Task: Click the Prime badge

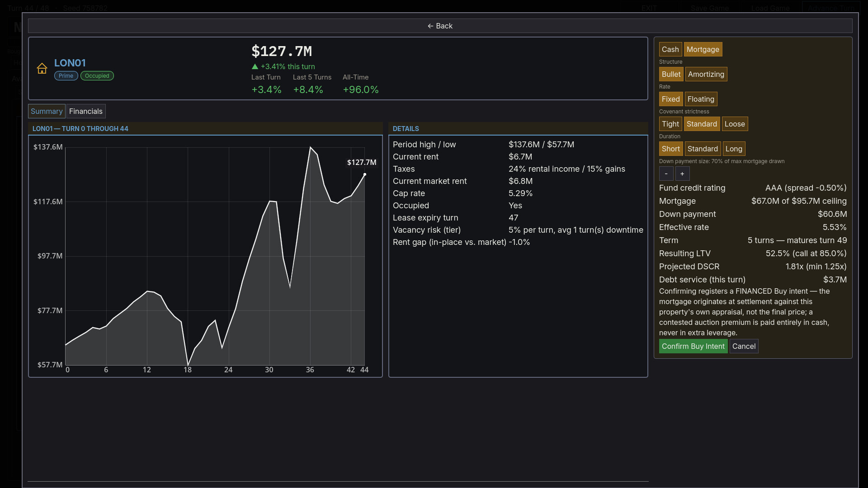Action: (66, 76)
